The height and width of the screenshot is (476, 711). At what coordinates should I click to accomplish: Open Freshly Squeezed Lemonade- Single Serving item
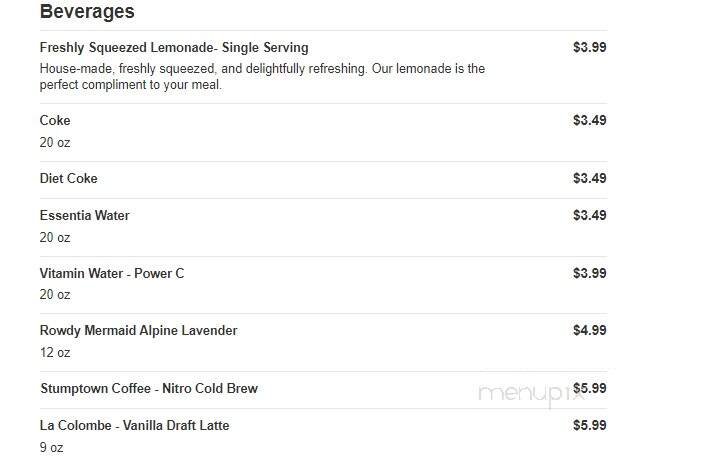click(x=174, y=47)
